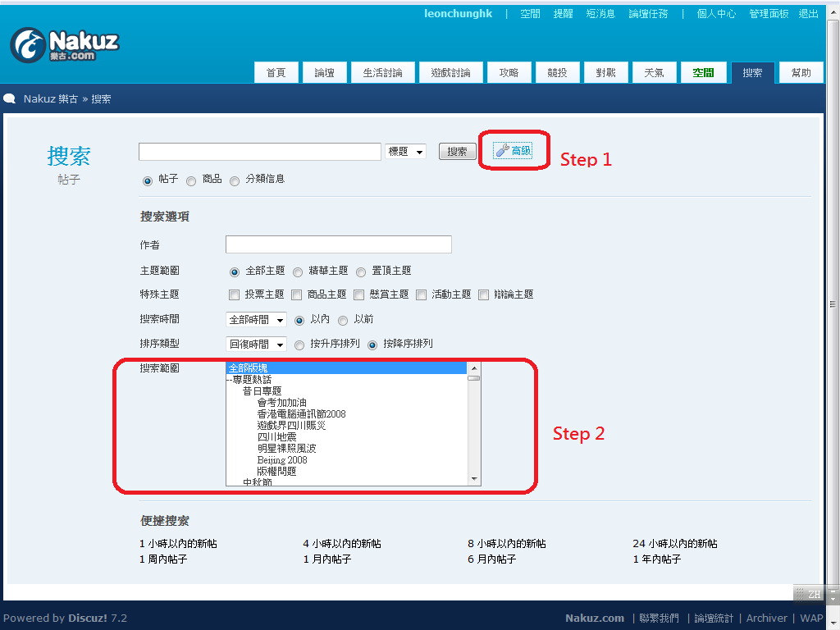Select 四川地震 in the forum list
Viewport: 840px width, 630px height.
276,437
